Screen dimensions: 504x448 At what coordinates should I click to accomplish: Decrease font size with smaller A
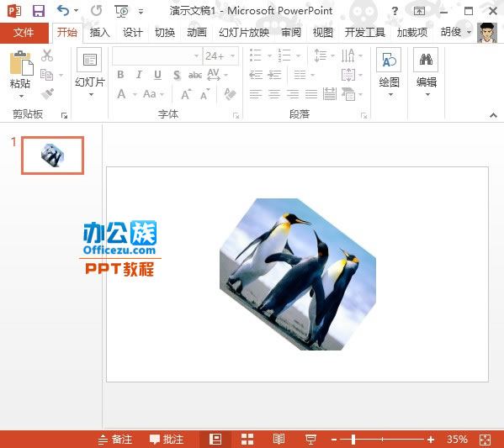[x=205, y=95]
